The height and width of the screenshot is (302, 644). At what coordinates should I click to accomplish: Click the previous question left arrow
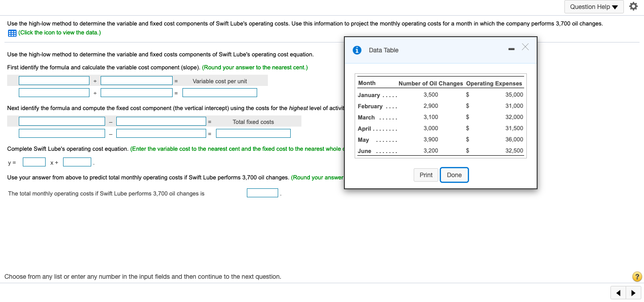[619, 293]
